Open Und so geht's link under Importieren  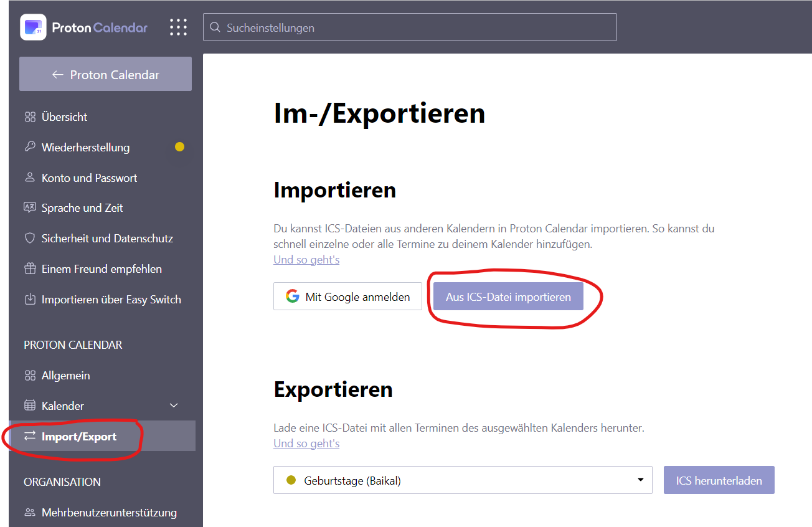point(306,259)
